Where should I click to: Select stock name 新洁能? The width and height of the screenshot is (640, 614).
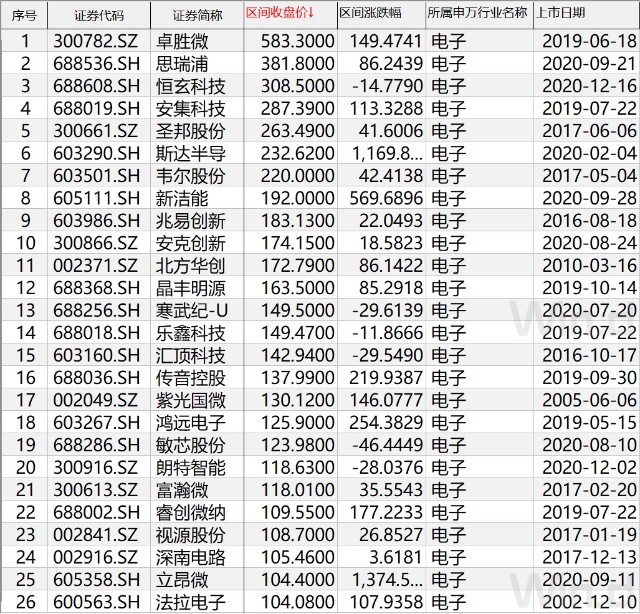182,198
